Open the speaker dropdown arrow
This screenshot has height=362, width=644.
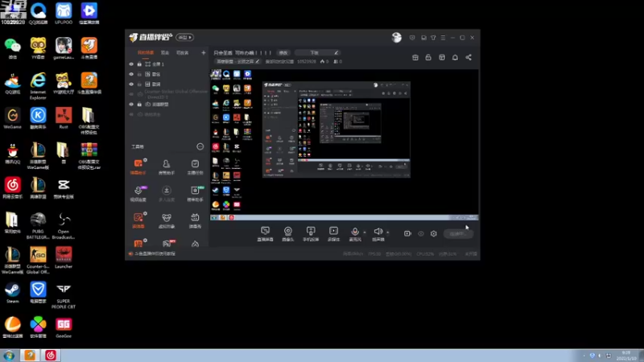(x=388, y=232)
